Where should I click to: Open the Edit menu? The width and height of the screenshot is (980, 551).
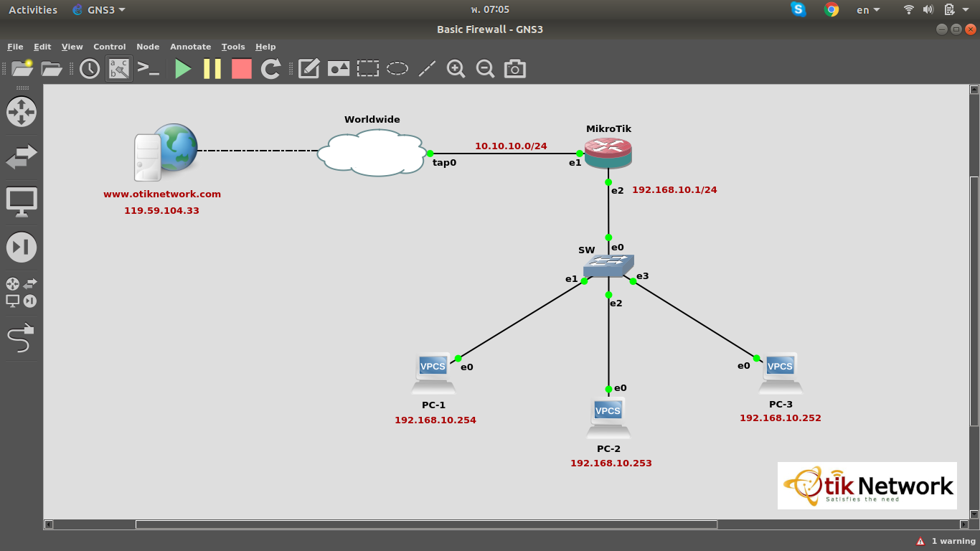coord(42,47)
